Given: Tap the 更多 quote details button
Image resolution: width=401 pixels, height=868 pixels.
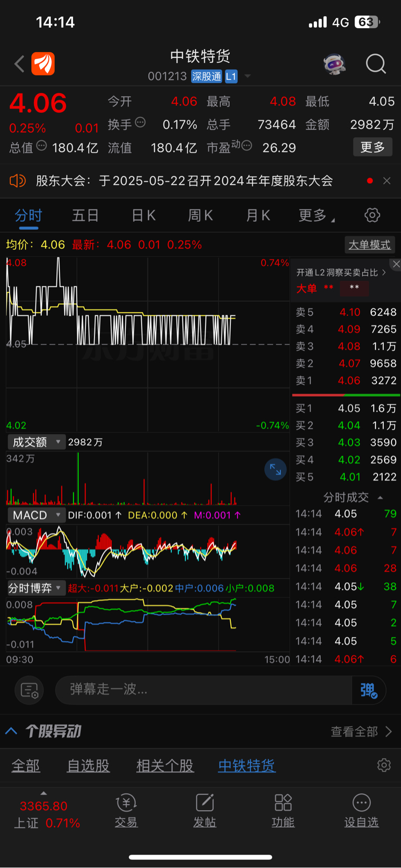Looking at the screenshot, I should click(x=373, y=147).
